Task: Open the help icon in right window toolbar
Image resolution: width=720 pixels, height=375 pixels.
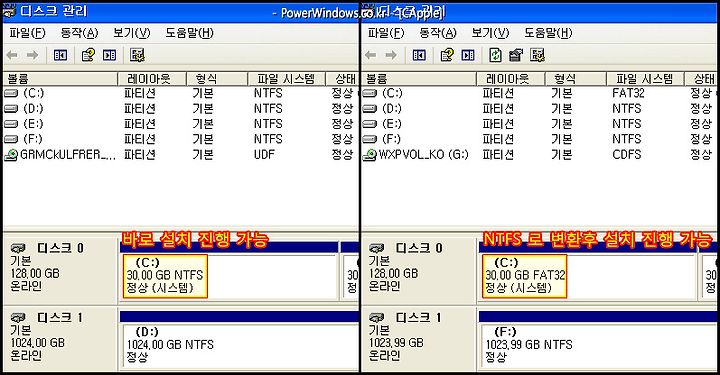Action: [446, 56]
